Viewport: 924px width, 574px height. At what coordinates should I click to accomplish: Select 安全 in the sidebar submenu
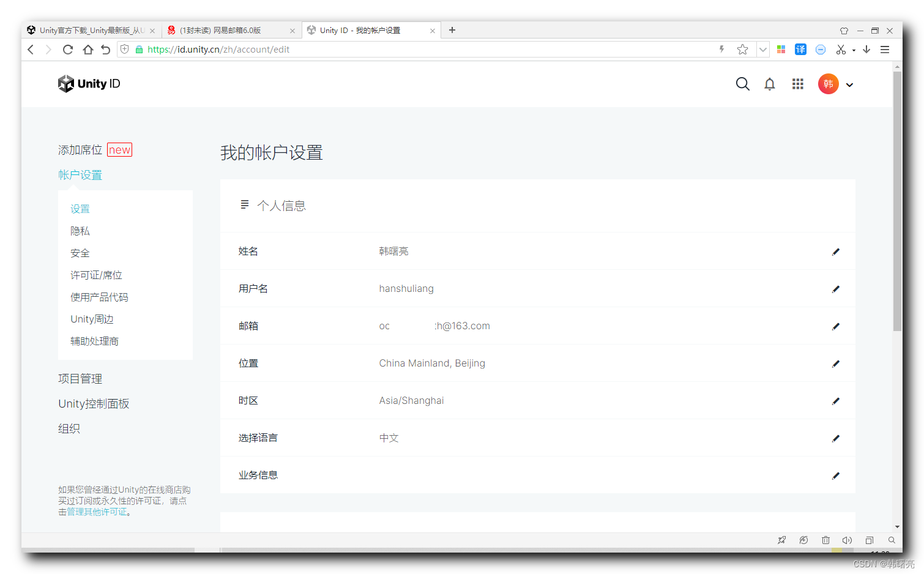[x=80, y=253]
